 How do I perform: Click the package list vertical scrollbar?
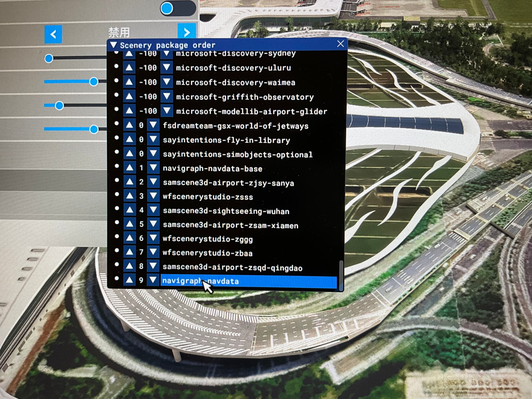(341, 275)
